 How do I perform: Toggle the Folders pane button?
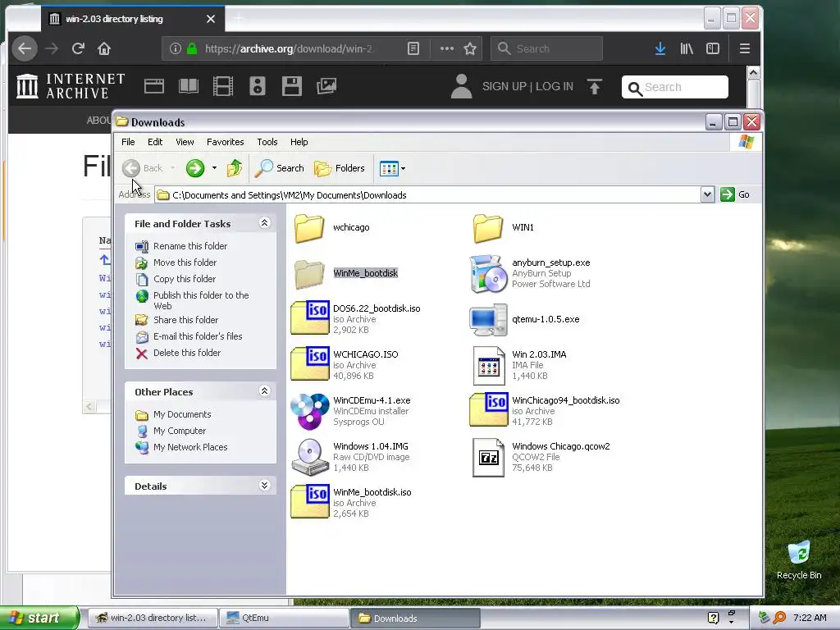click(x=339, y=168)
